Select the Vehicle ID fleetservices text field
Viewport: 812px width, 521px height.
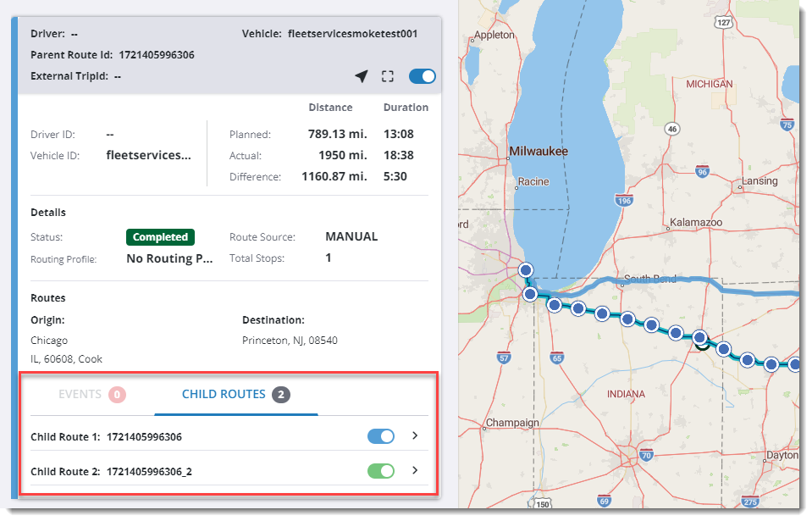(151, 156)
